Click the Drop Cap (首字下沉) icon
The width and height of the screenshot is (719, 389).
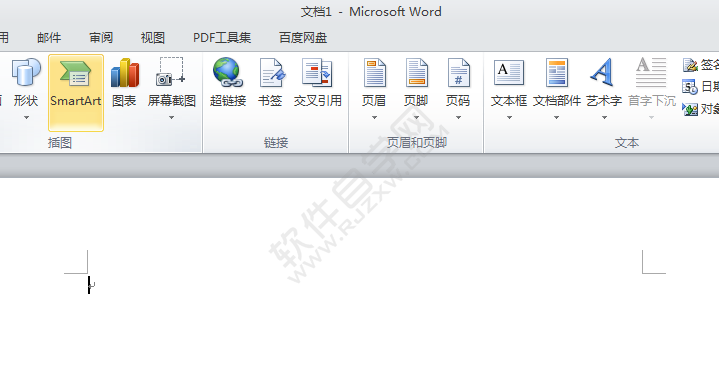[x=651, y=72]
